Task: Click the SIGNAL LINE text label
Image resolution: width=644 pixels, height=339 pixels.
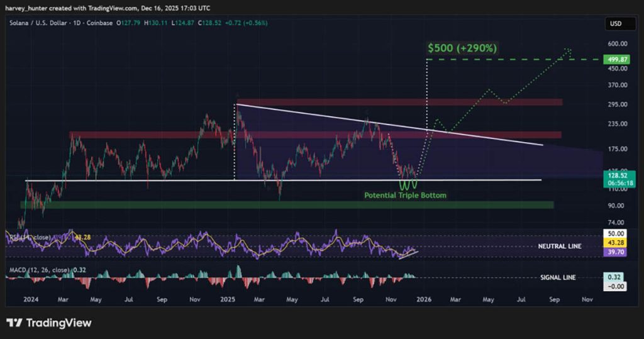Action: [x=558, y=277]
